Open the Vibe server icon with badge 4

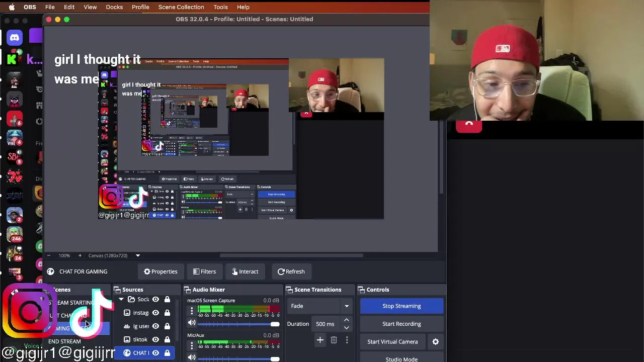(15, 138)
